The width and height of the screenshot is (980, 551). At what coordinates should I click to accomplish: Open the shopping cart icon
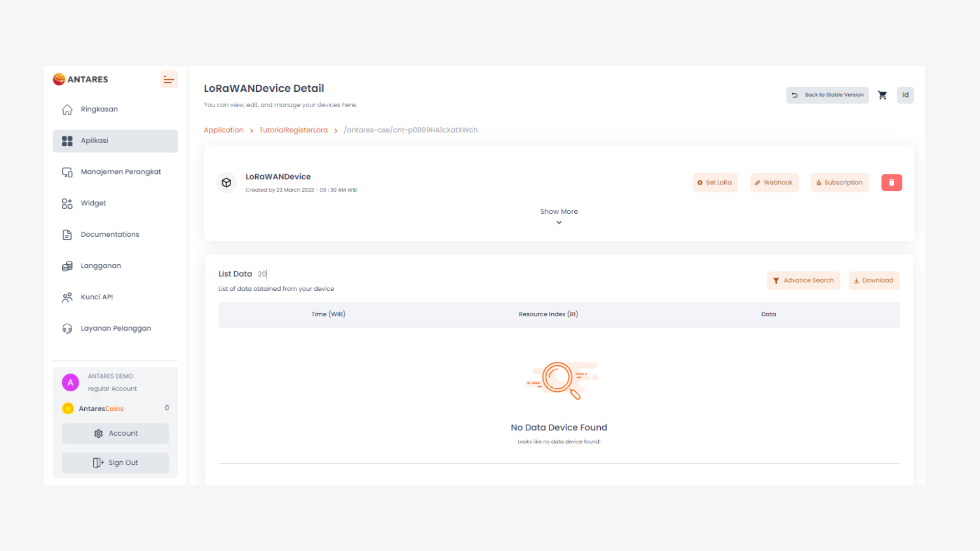883,95
